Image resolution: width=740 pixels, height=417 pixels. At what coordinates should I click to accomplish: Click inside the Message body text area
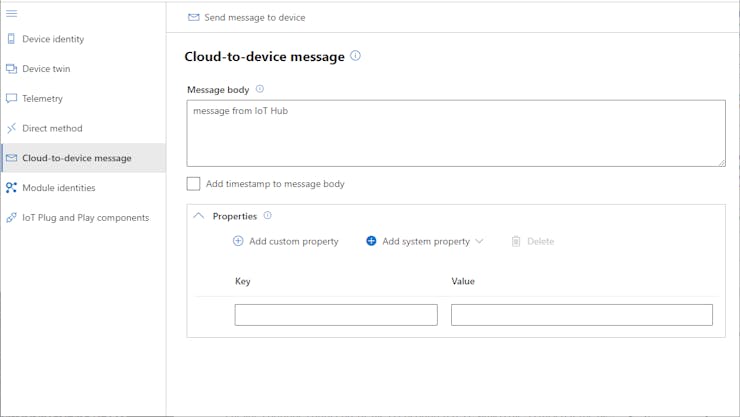455,133
